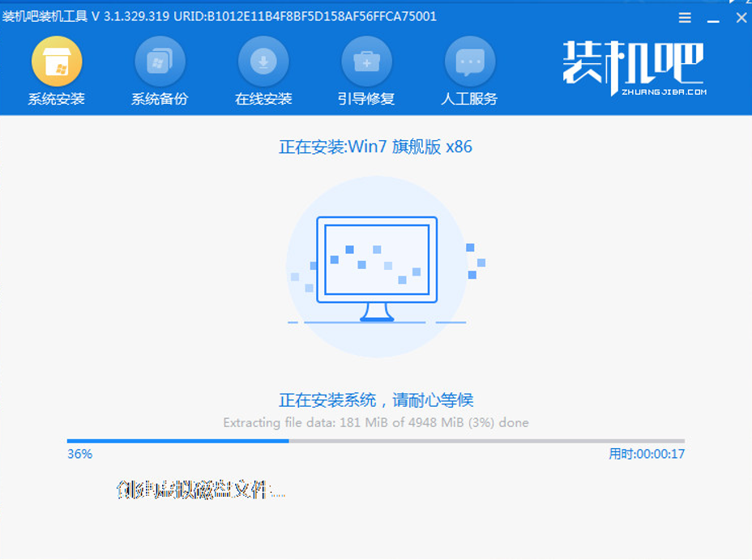Click the 人工服务 chat bubble icon
This screenshot has width=752, height=560.
[x=470, y=62]
